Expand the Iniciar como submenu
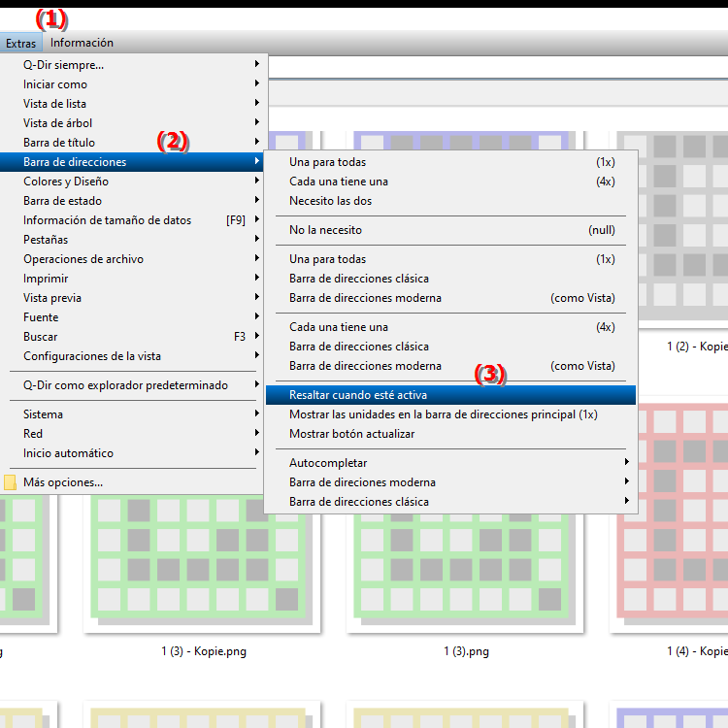 [133, 84]
